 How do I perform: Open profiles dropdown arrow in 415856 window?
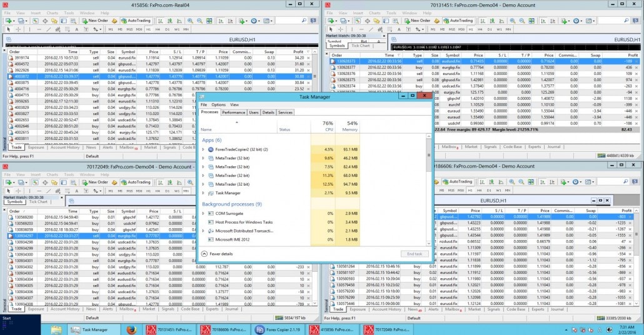pos(26,21)
